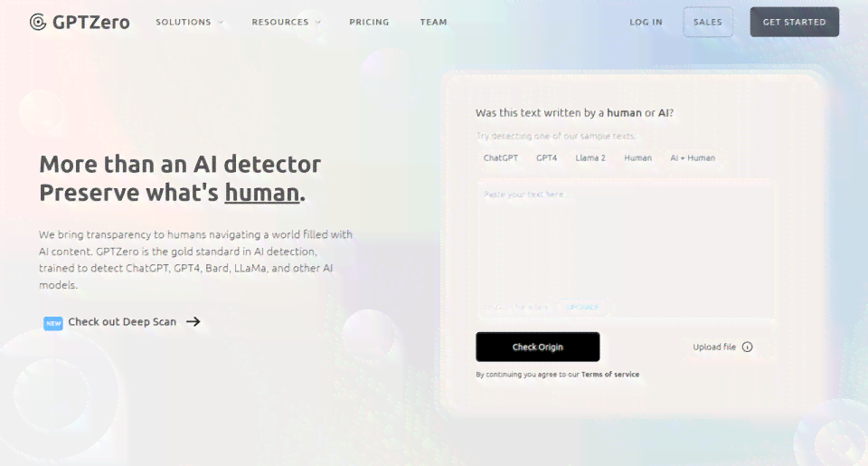The image size is (868, 466).
Task: Click the Upload file link
Action: pyautogui.click(x=714, y=347)
